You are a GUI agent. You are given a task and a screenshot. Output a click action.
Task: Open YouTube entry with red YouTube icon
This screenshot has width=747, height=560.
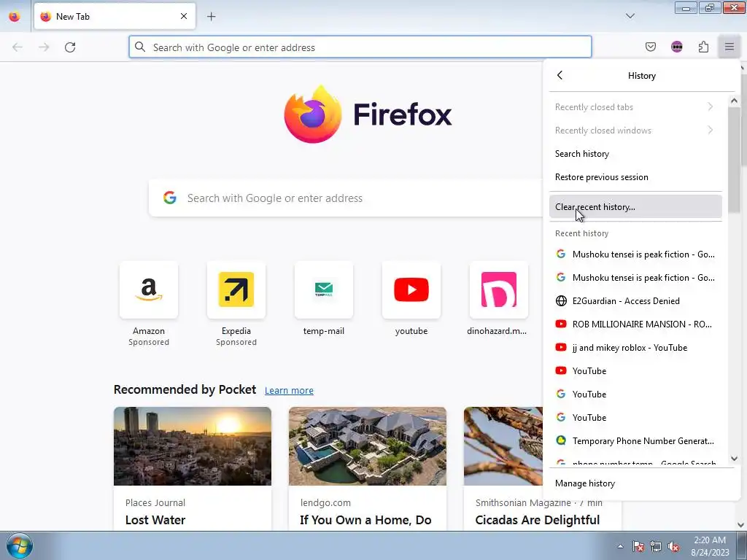(635, 370)
